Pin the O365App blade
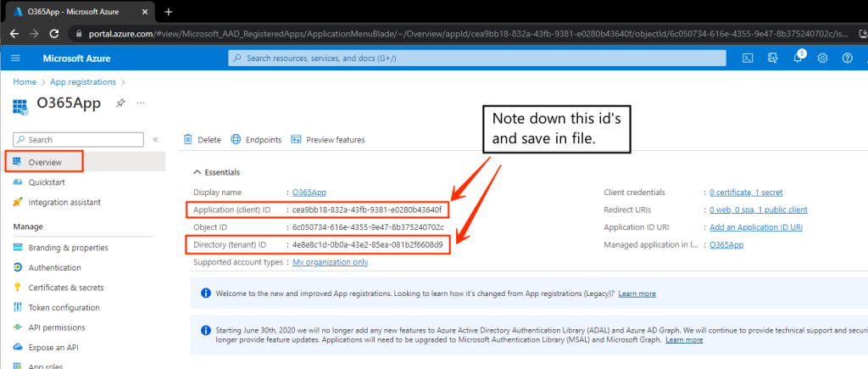Screen dimensions: 868x369 (120, 103)
